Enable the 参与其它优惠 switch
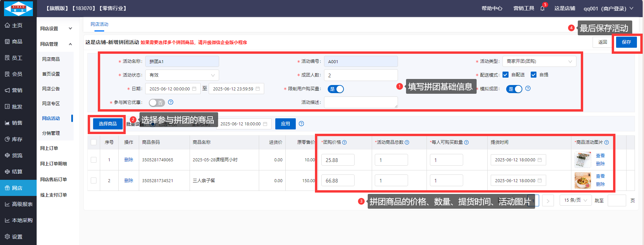Image resolution: width=644 pixels, height=245 pixels. [157, 103]
